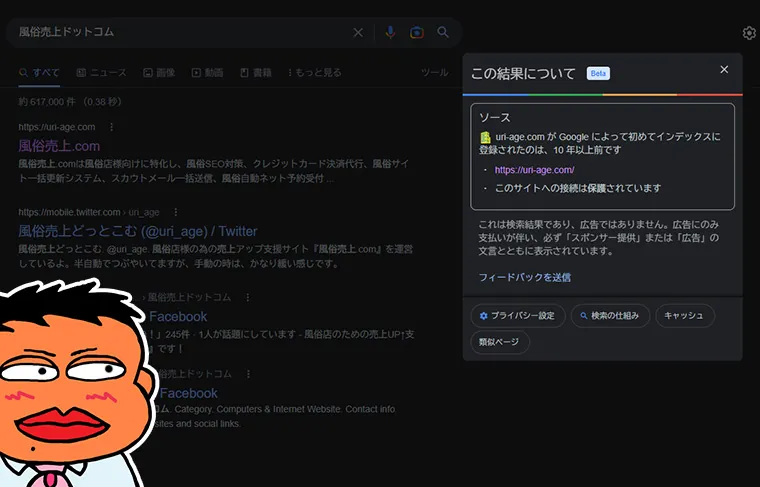Click the ソース heading in the panel

495,118
